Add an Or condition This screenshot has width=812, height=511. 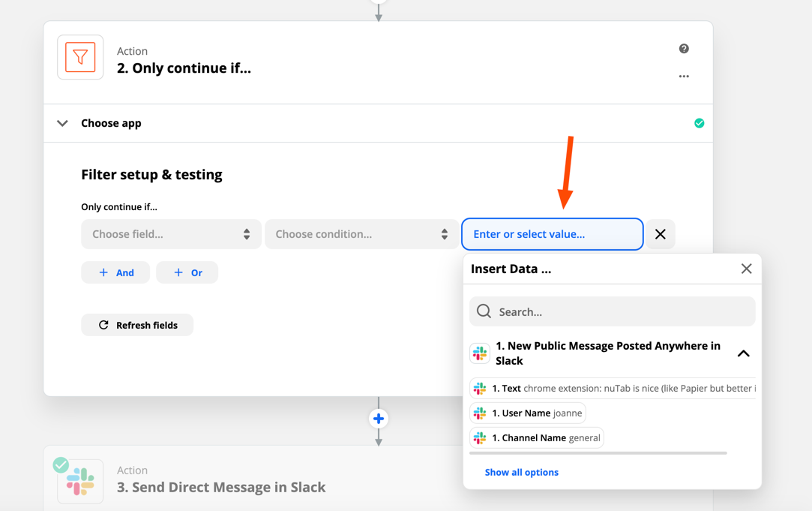pyautogui.click(x=187, y=272)
